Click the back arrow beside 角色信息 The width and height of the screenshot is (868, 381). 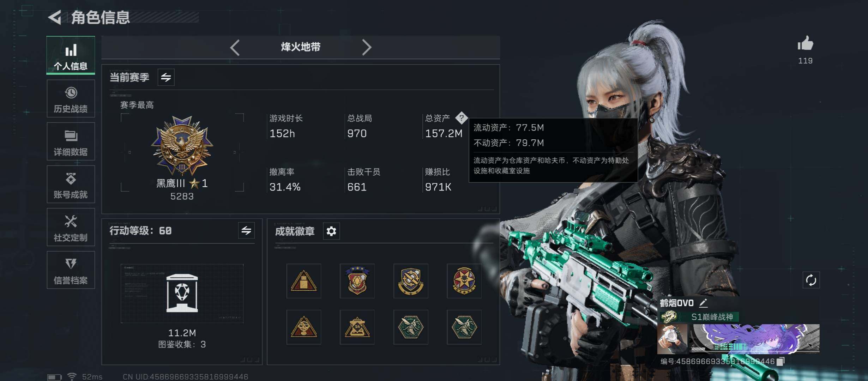pyautogui.click(x=55, y=17)
